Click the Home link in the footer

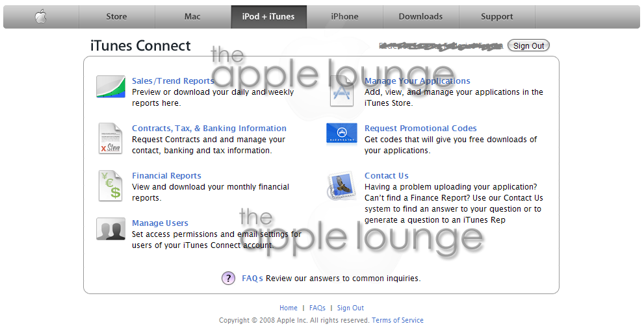point(289,308)
